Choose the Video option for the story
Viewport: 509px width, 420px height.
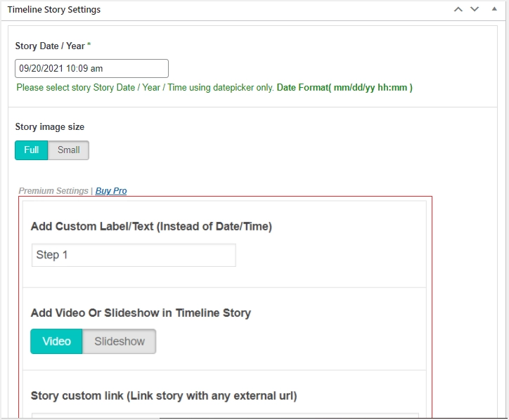56,341
